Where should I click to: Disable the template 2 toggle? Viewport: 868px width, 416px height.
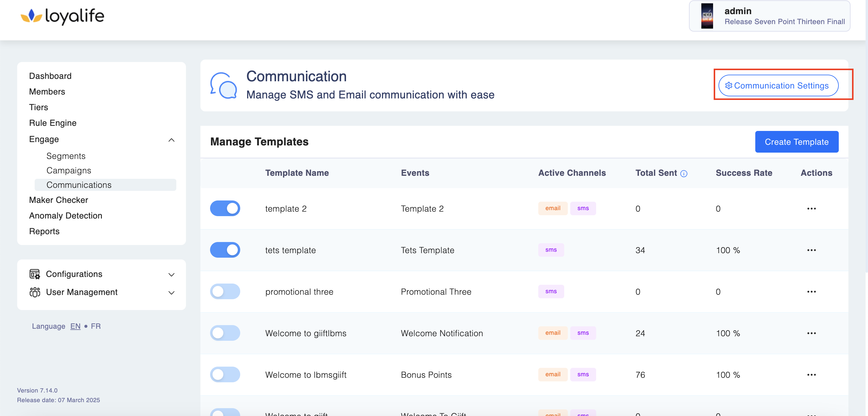[x=225, y=208]
